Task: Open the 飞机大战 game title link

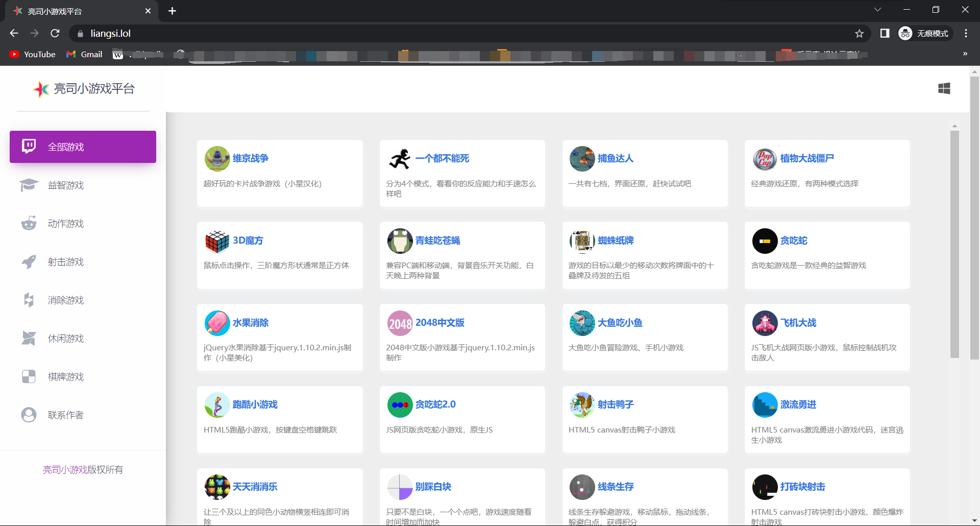Action: pyautogui.click(x=798, y=323)
